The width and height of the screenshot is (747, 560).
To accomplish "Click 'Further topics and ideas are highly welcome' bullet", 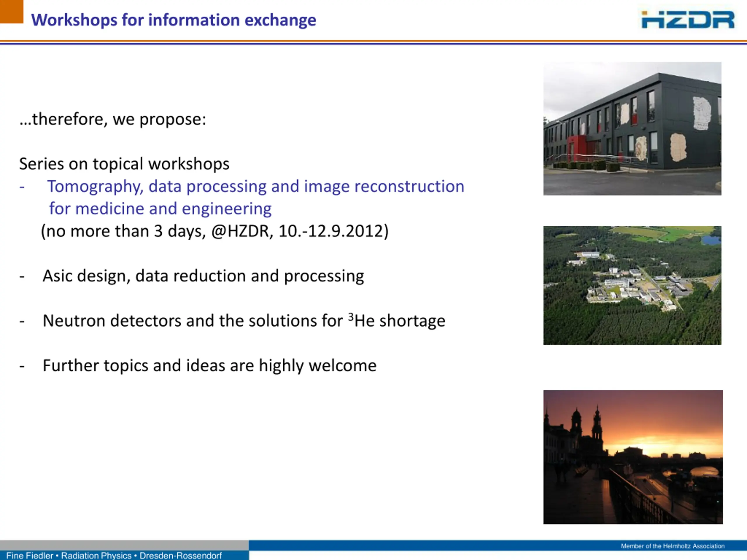I will (210, 366).
